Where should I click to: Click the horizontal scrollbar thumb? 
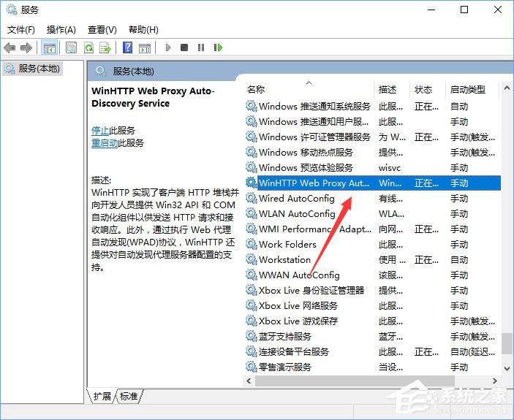point(355,381)
